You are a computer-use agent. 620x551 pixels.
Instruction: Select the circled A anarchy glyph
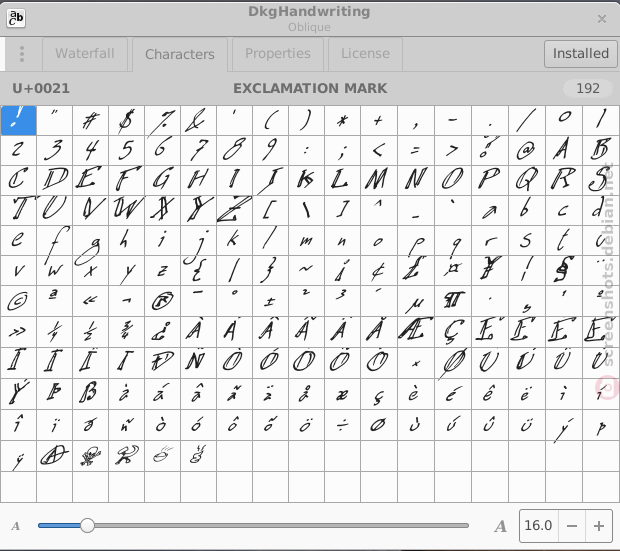click(x=55, y=456)
